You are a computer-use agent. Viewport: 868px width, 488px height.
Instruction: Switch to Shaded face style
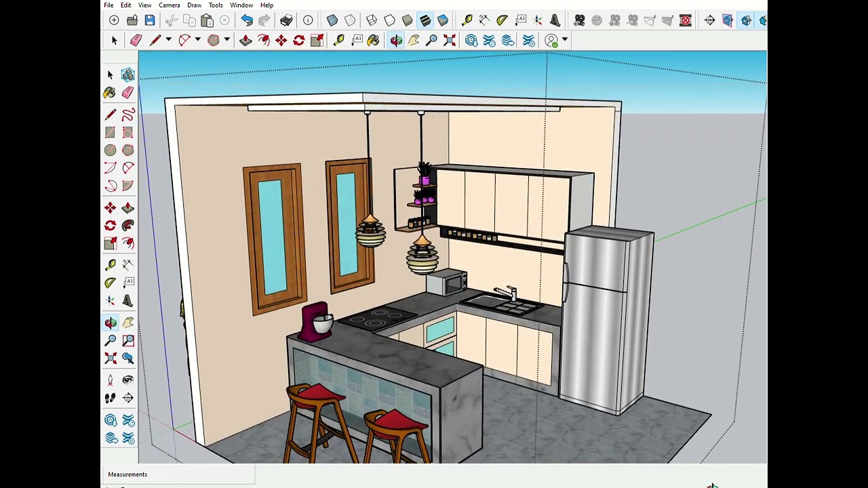(407, 20)
